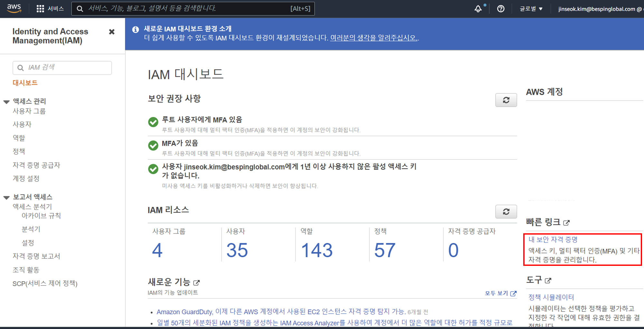Click green check beside 루트 사용자에게 MFA 있음
The width and height of the screenshot is (644, 329).
click(153, 122)
